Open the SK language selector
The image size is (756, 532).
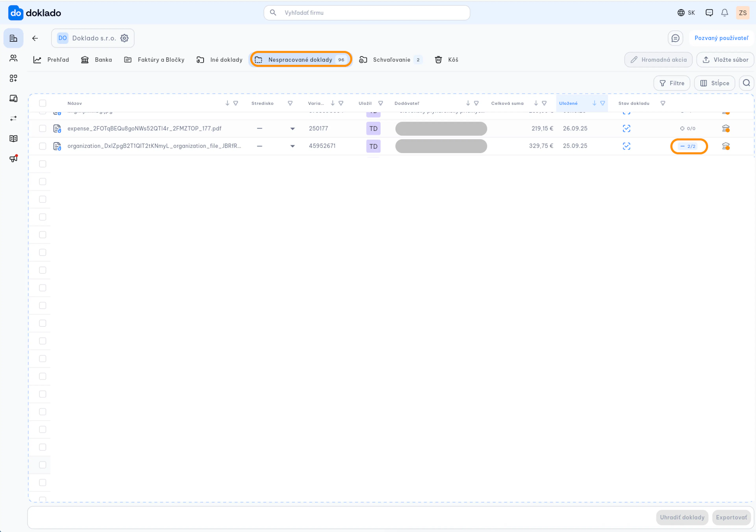coord(686,13)
